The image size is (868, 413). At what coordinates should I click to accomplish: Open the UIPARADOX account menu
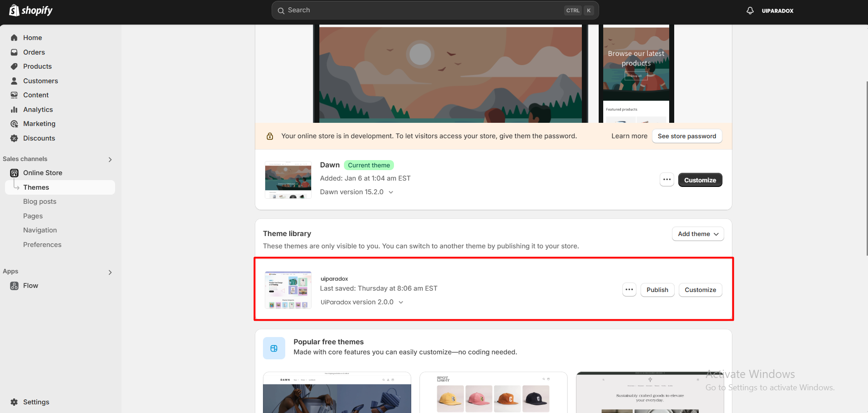tap(777, 10)
